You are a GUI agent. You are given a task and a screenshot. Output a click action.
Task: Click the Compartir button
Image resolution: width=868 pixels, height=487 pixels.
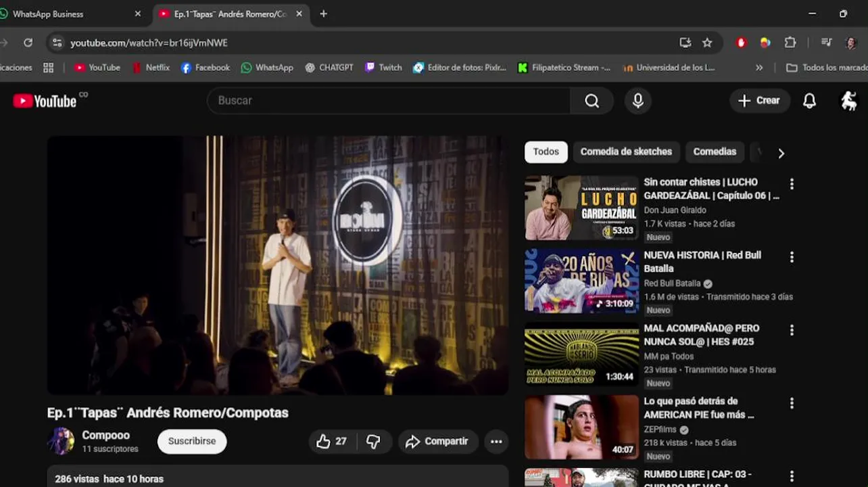438,442
